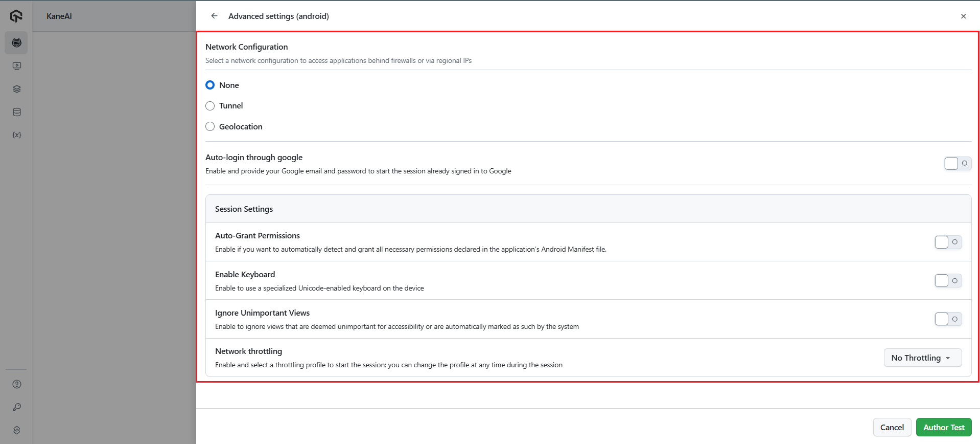Open the stacked layers sidebar icon
Screen dimensions: 980x444
tap(17, 89)
